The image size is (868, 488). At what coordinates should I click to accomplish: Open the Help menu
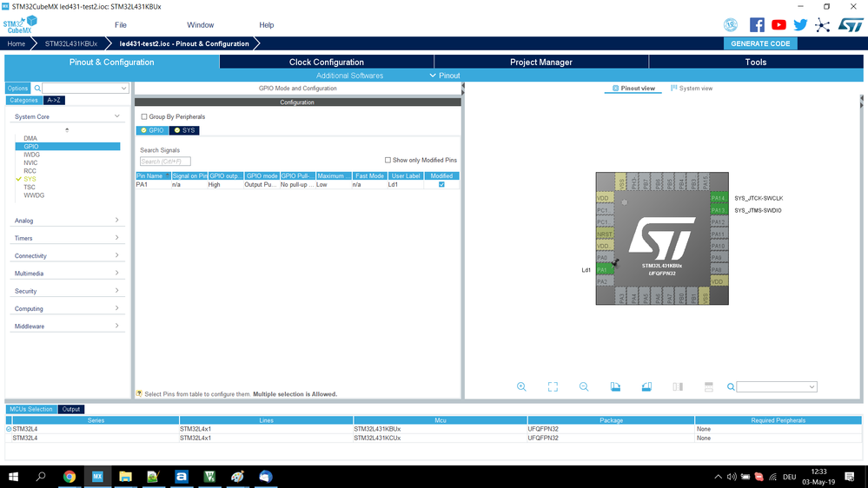(x=266, y=25)
